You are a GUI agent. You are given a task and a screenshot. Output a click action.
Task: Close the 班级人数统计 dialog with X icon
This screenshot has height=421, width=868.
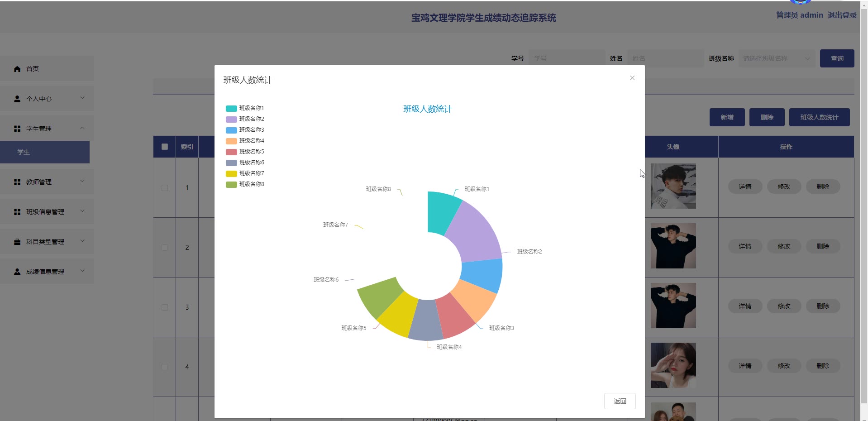[x=632, y=78]
